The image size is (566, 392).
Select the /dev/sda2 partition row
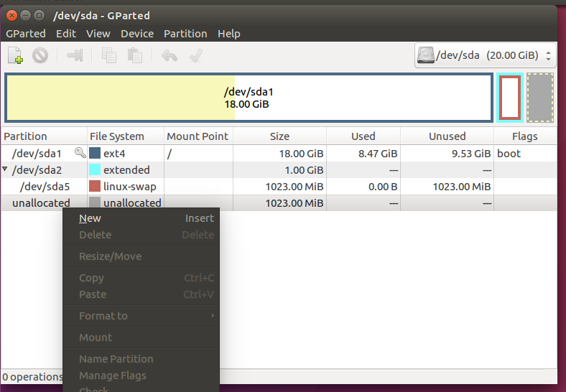pyautogui.click(x=279, y=170)
